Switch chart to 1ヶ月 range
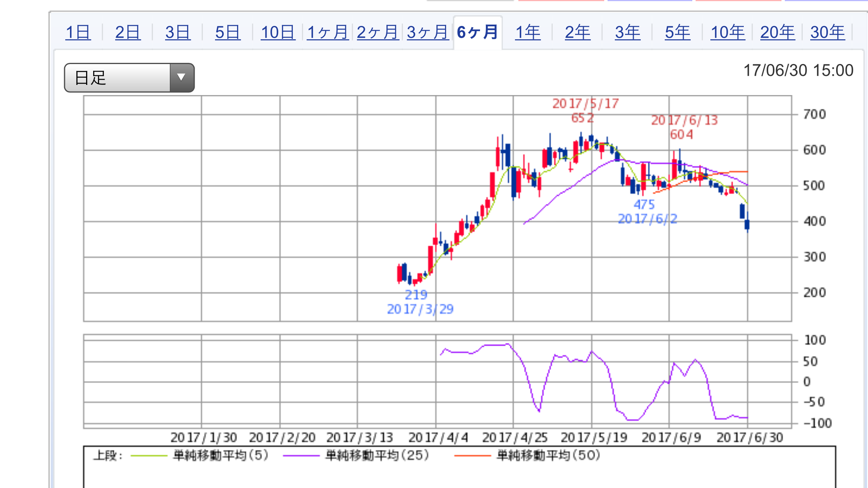This screenshot has height=488, width=868. [x=327, y=32]
